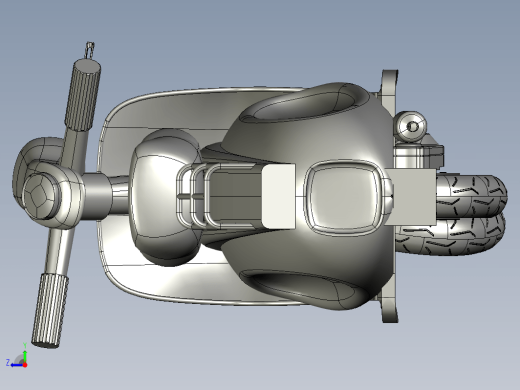Click the rounded square seat pad
The height and width of the screenshot is (390, 520).
point(345,198)
